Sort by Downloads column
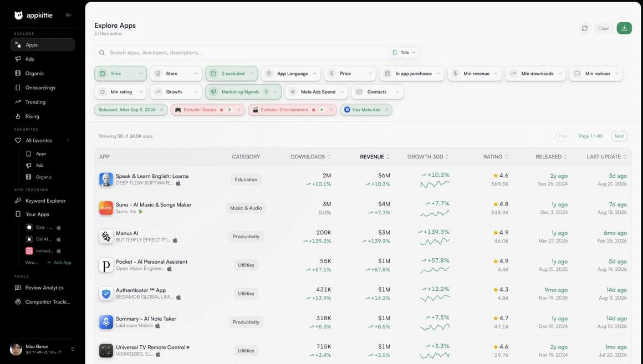 pyautogui.click(x=310, y=157)
